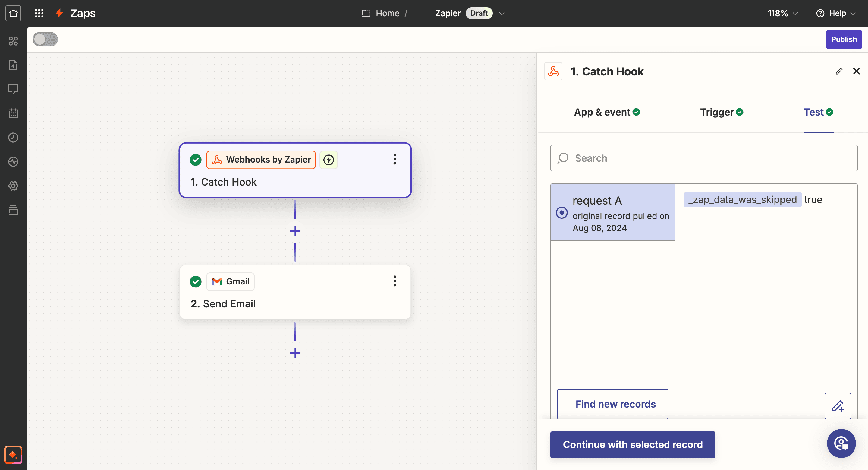Click the Zapier zap name
Screen dimensions: 868x470
448,13
